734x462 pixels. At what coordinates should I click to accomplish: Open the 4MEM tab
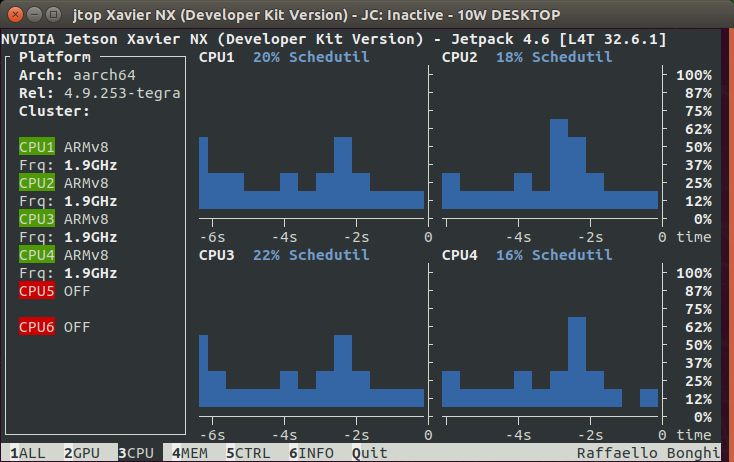coord(190,453)
